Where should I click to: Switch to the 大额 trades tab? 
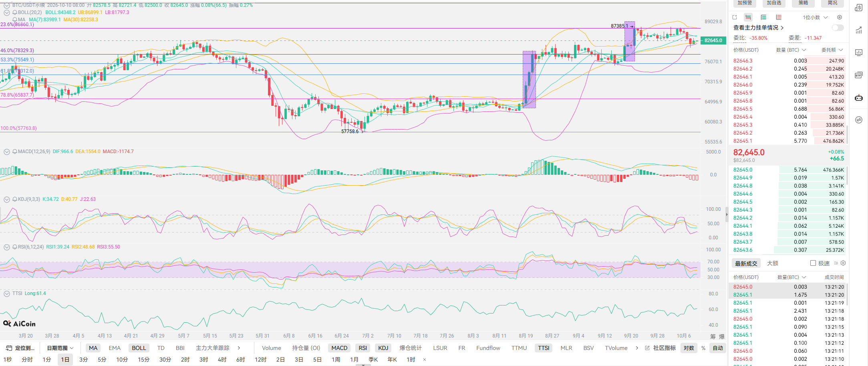coord(773,263)
